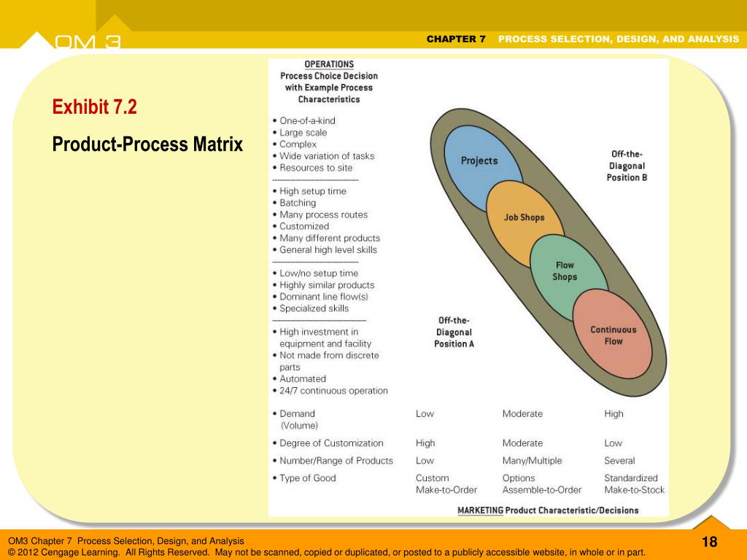Viewport: 747px width, 560px height.
Task: Click the 'OM3 Chapter 7' footer line
Action: 125,541
